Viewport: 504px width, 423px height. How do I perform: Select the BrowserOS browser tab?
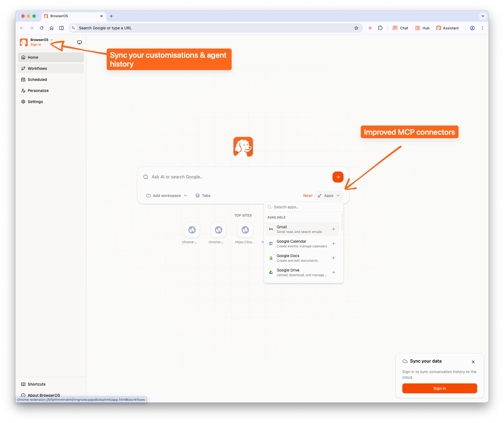click(x=59, y=16)
